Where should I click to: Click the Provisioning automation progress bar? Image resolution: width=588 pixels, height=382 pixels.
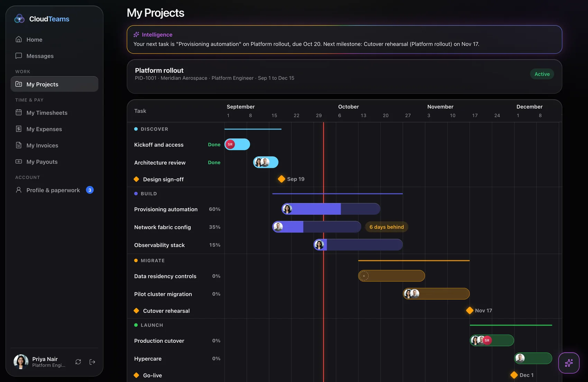pyautogui.click(x=331, y=209)
